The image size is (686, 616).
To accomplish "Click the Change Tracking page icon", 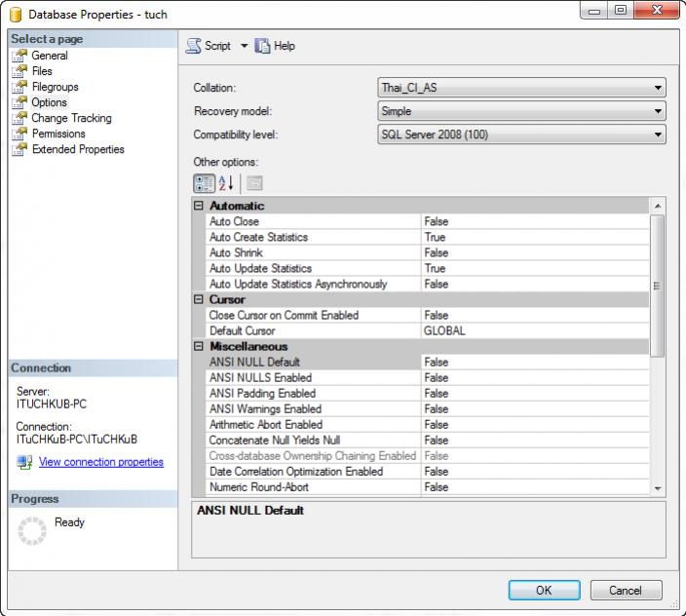I will (19, 118).
